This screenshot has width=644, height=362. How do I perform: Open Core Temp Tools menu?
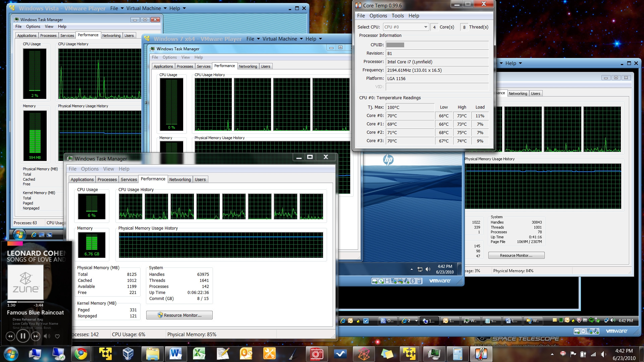click(x=397, y=16)
